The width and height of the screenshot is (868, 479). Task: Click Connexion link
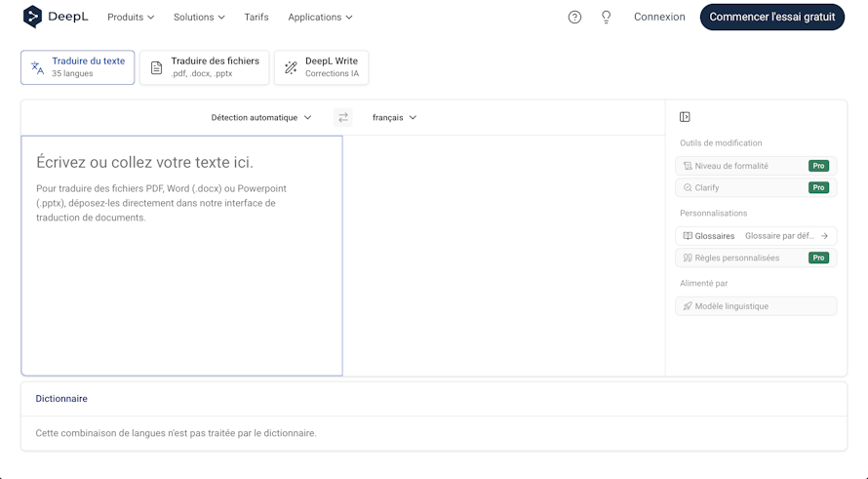tap(659, 18)
